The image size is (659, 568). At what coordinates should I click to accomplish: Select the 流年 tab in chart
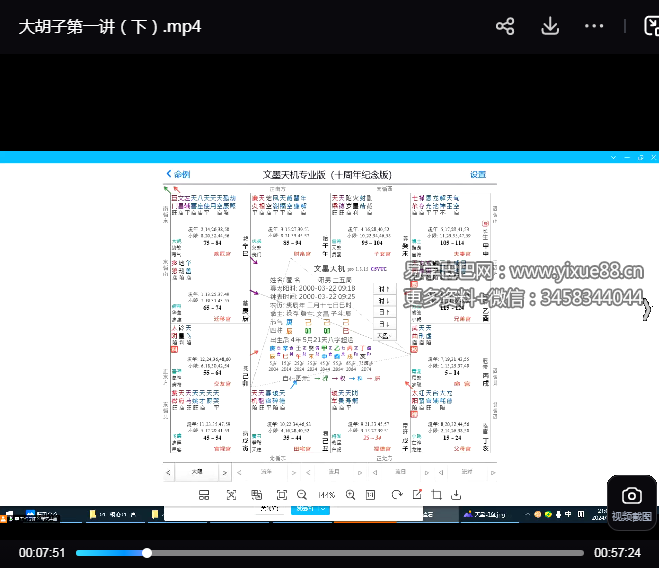point(267,471)
